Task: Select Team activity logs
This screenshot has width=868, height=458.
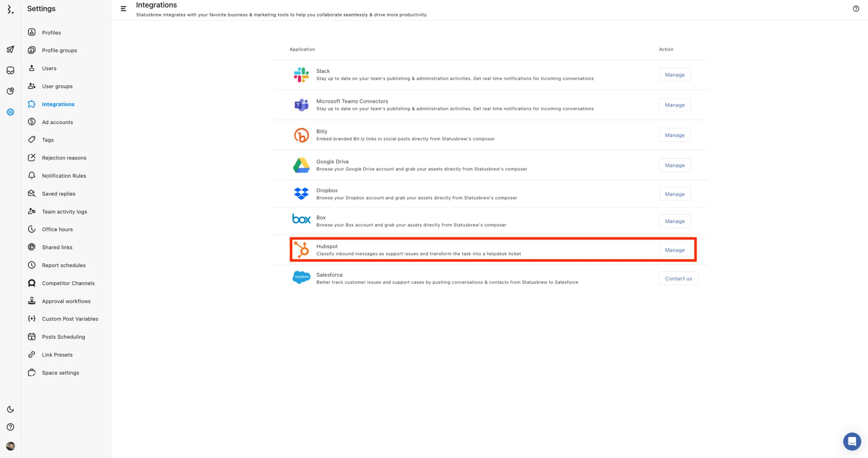Action: [x=64, y=212]
